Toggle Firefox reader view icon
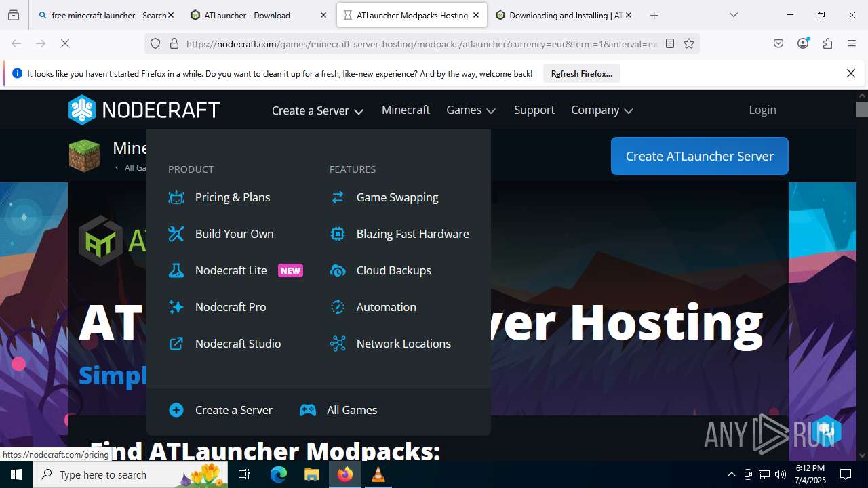The image size is (868, 488). tap(670, 43)
